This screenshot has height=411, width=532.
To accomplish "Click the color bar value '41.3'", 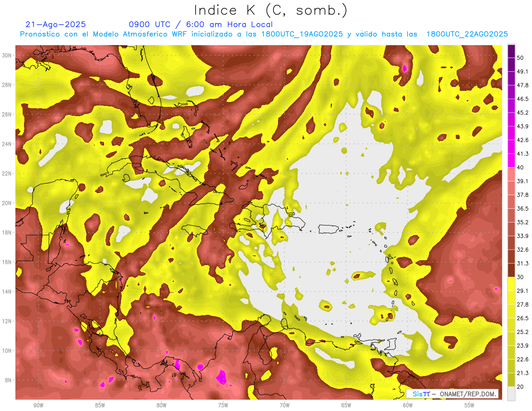I will (522, 154).
